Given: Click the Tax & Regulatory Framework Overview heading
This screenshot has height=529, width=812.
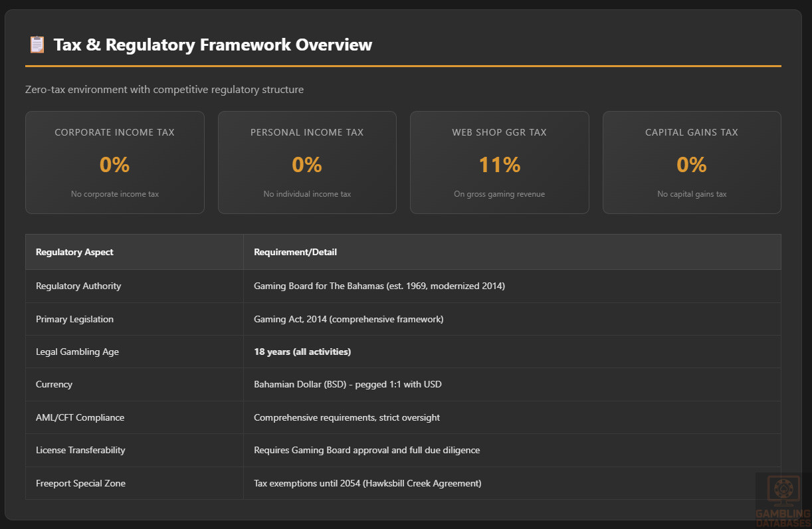Looking at the screenshot, I should [213, 45].
